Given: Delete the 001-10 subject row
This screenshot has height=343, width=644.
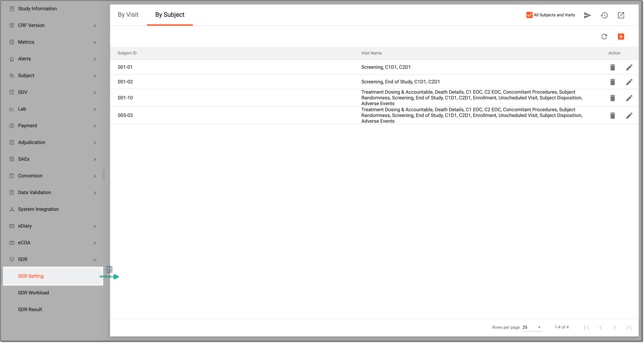Looking at the screenshot, I should (x=613, y=98).
